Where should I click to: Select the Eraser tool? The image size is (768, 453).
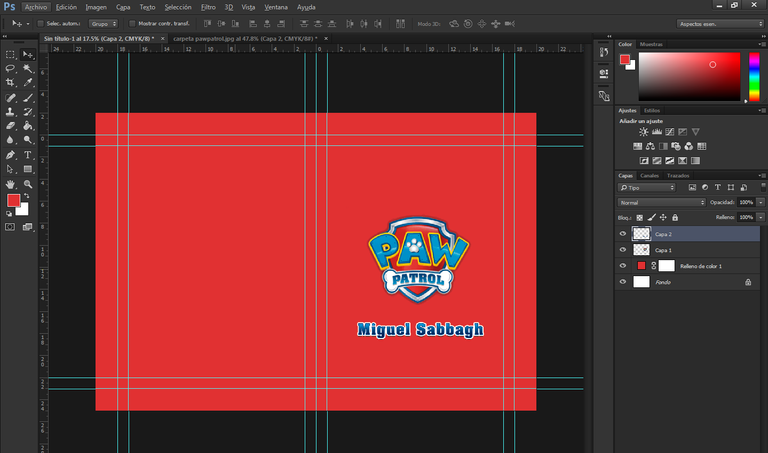(x=10, y=126)
